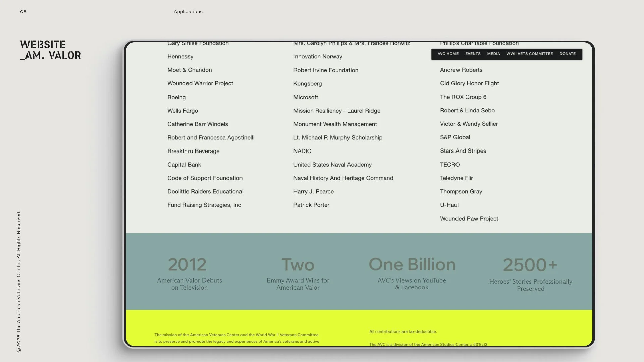Click United States Naval Academy
This screenshot has width=644, height=362.
332,165
